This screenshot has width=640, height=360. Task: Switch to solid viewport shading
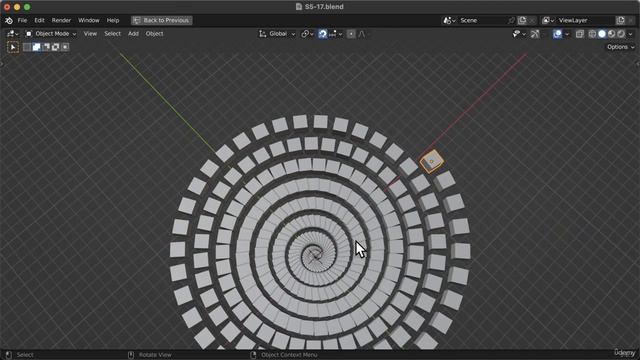pyautogui.click(x=602, y=34)
